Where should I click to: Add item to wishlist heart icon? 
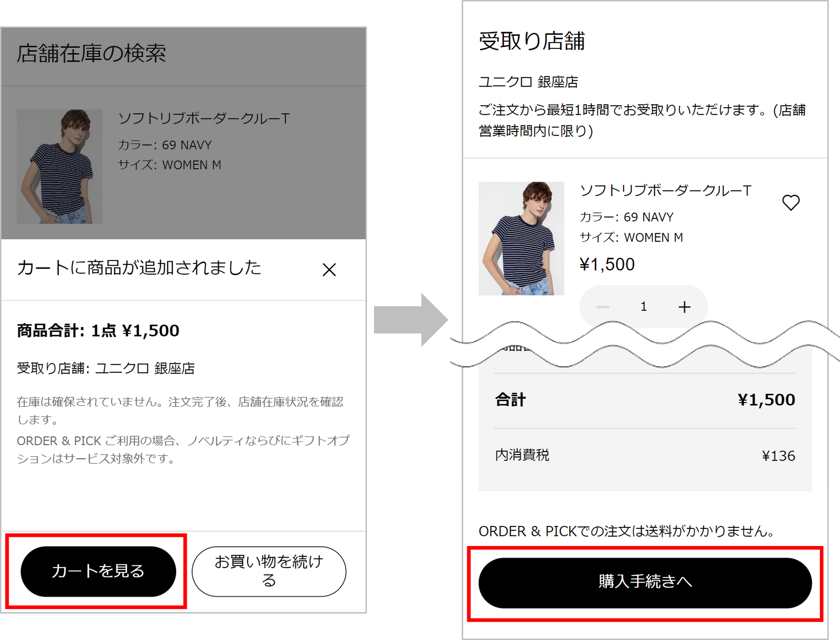[791, 202]
